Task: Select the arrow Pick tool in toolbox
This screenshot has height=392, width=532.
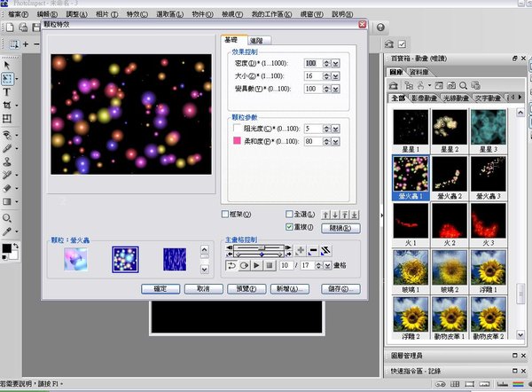Action: pyautogui.click(x=7, y=65)
